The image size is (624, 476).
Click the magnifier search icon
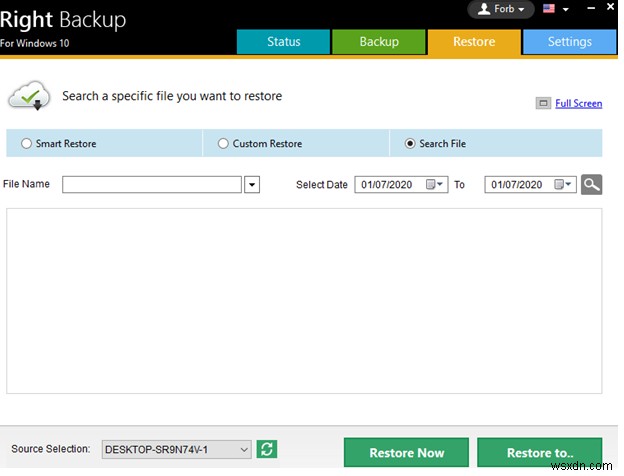click(592, 184)
